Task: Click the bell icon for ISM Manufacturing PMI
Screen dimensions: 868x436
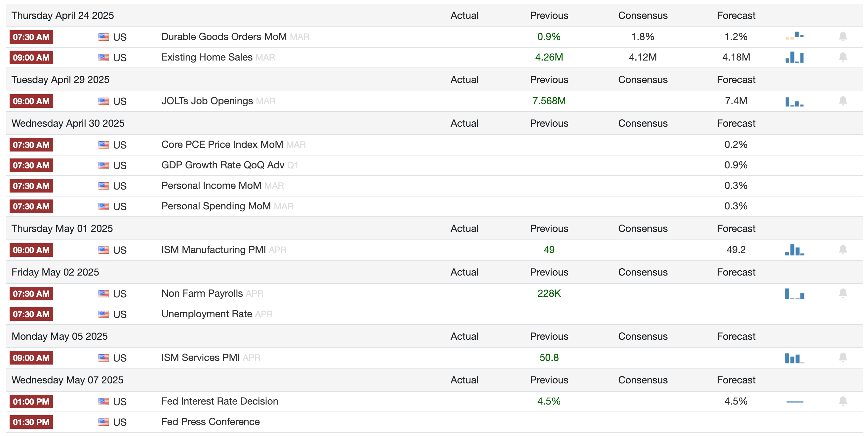Action: [x=843, y=249]
